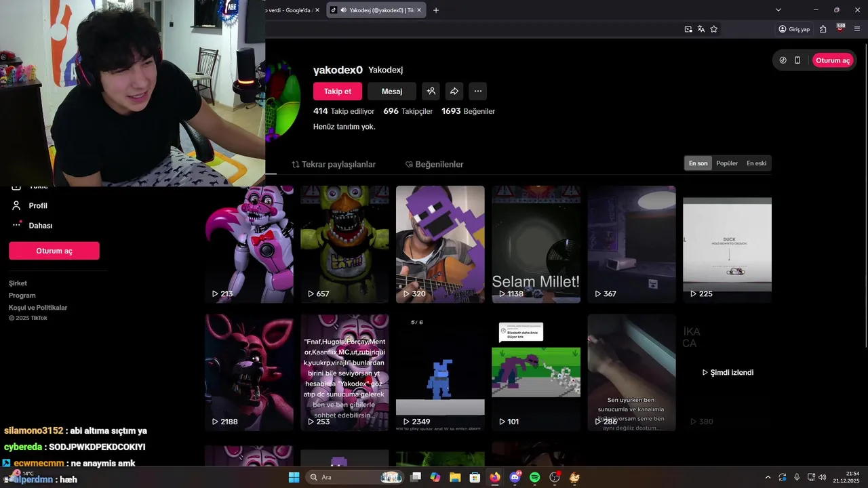Click the 414 Takip ediliyor following count
The image size is (868, 488).
[344, 111]
